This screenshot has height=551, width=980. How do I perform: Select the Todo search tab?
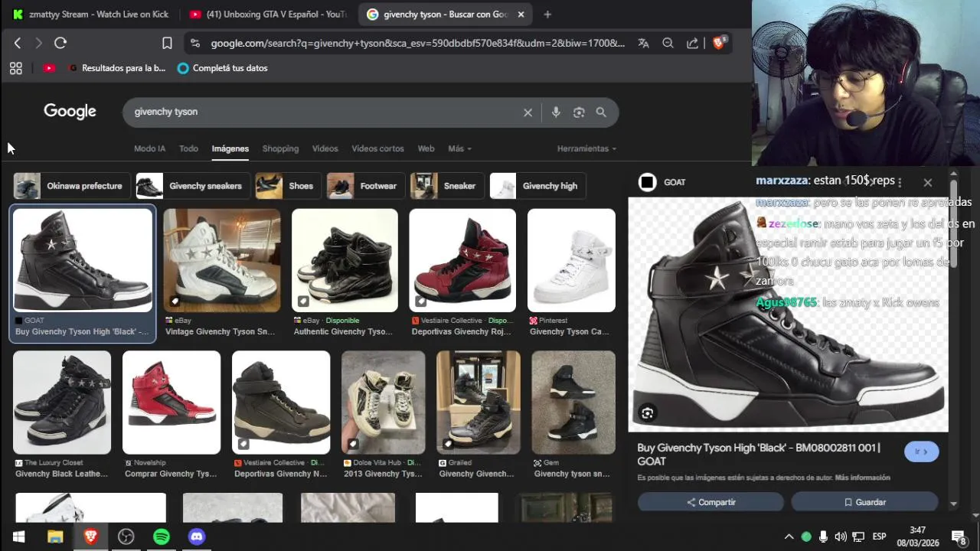pos(188,148)
